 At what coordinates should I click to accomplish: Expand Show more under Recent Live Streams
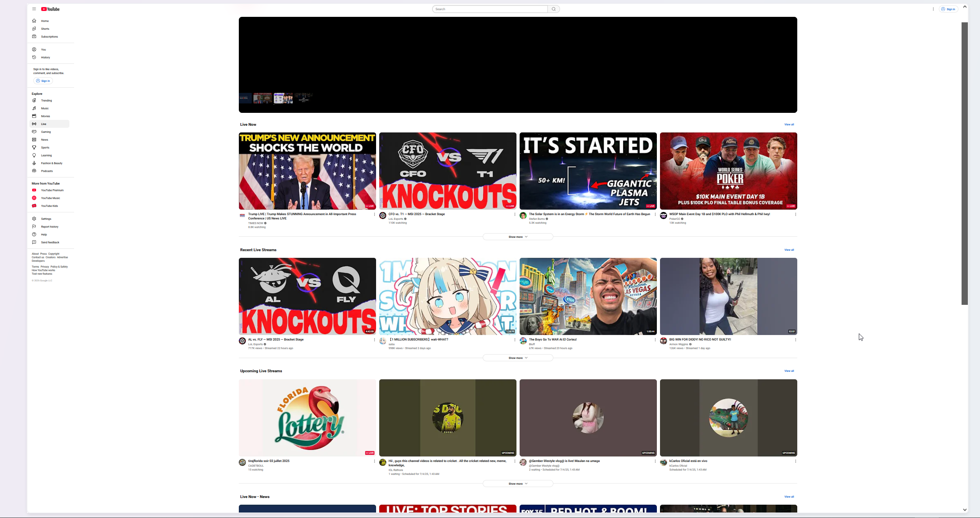tap(518, 358)
